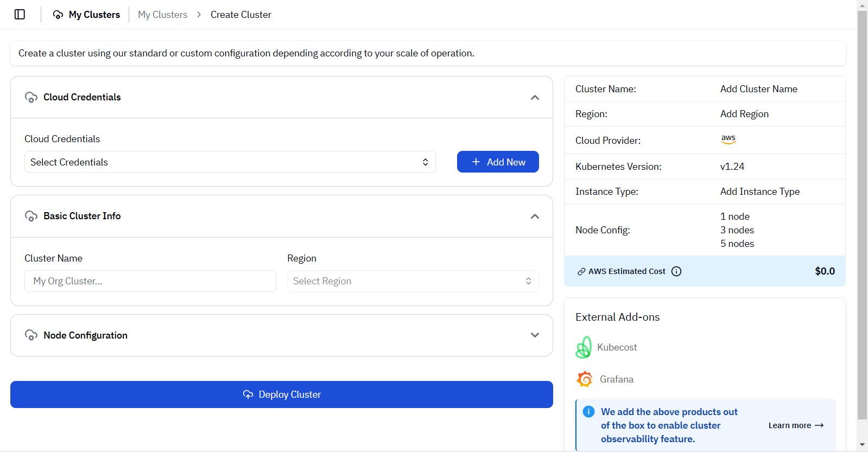Select the Create Cluster breadcrumb item

pos(240,15)
